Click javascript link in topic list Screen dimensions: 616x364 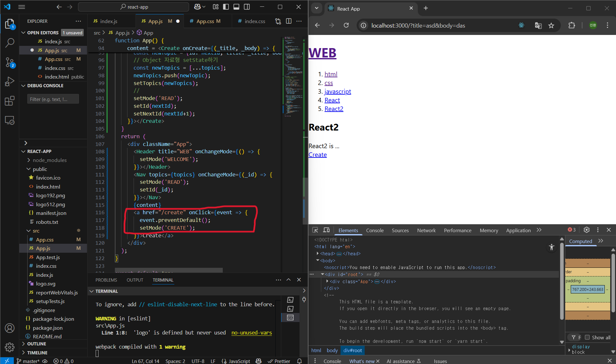338,91
